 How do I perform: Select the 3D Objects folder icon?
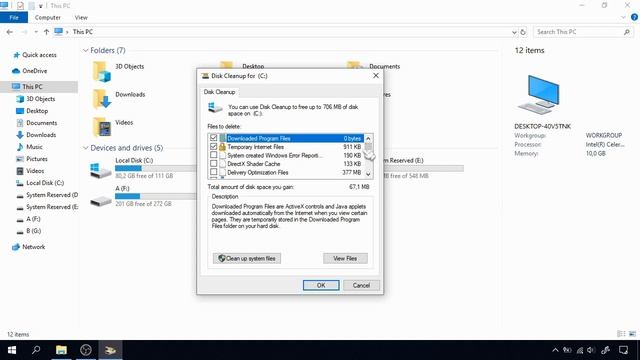coord(102,71)
